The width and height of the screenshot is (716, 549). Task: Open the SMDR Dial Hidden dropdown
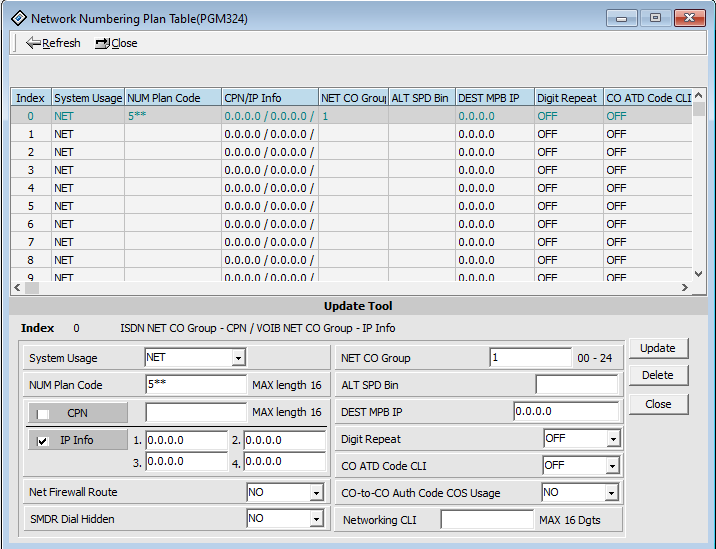(316, 519)
